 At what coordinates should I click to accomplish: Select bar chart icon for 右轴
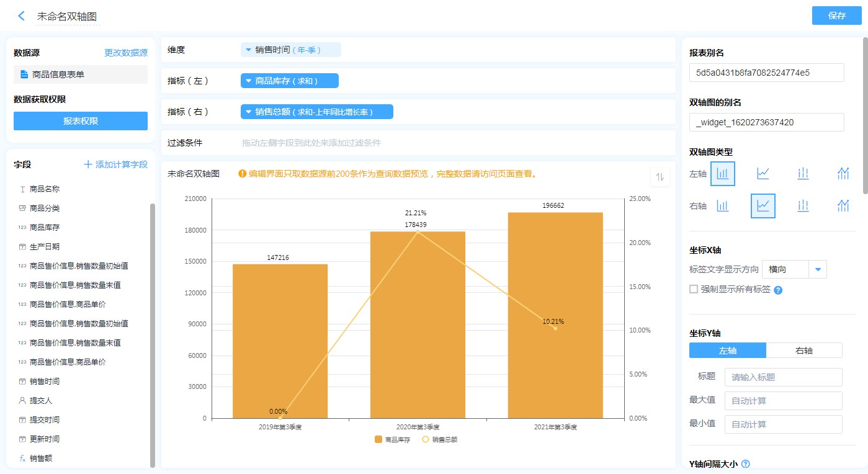(x=722, y=206)
